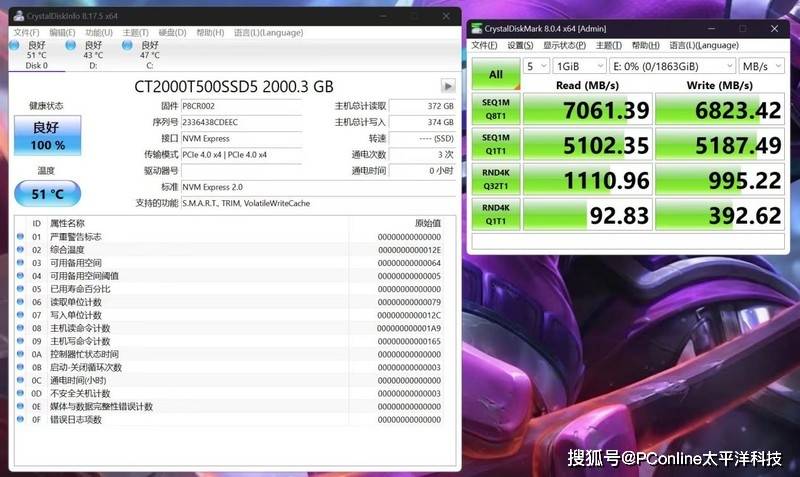Click status dot for attribute 05 已用寿命百分比
The image size is (800, 477).
tap(20, 289)
